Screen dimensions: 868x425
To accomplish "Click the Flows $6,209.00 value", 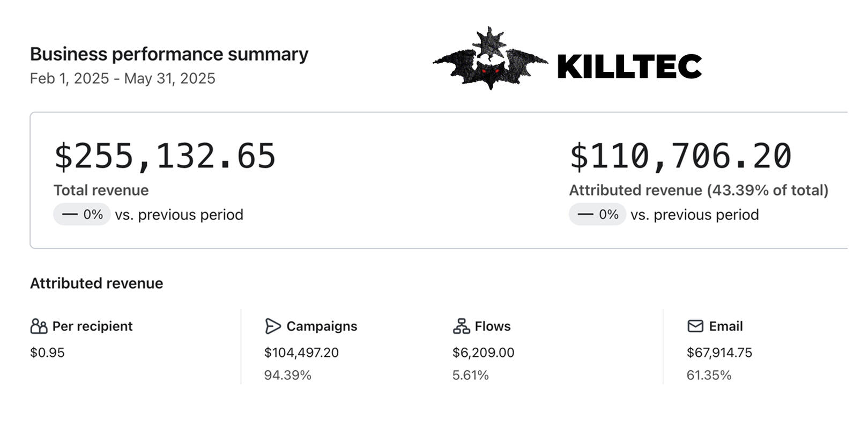I will 483,353.
